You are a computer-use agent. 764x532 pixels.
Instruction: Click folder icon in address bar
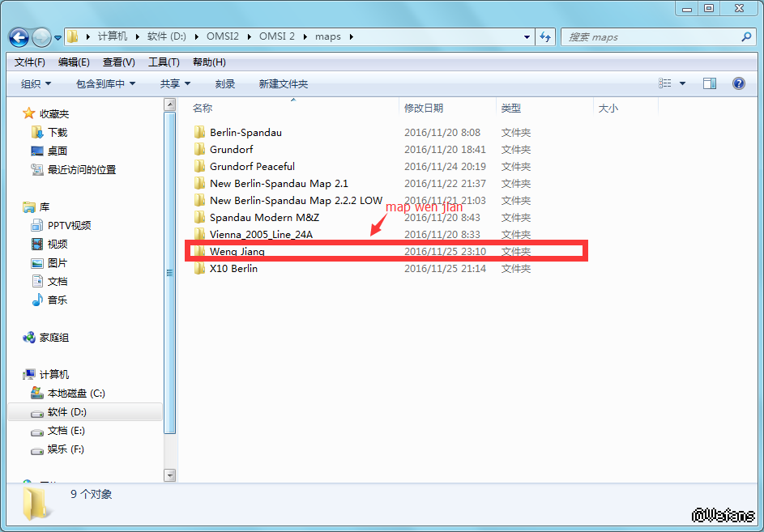click(x=72, y=36)
